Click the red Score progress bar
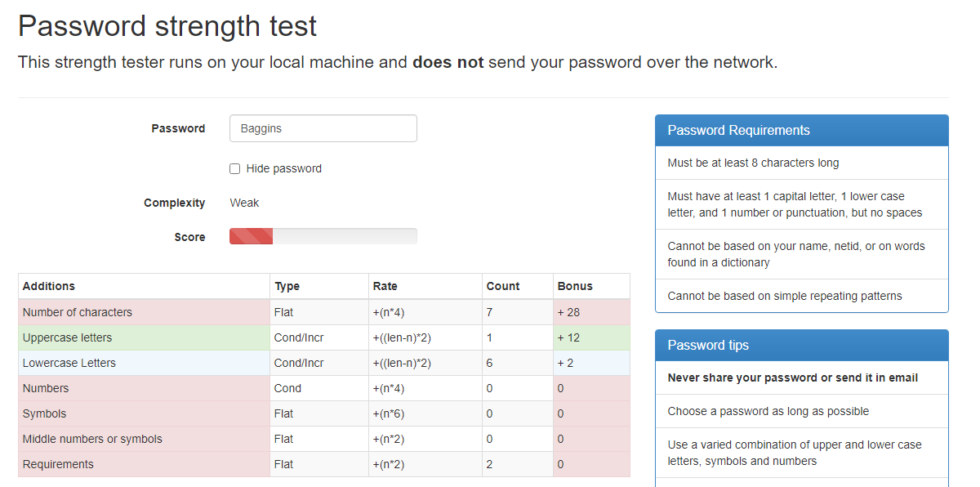Image resolution: width=980 pixels, height=487 pixels. (252, 237)
